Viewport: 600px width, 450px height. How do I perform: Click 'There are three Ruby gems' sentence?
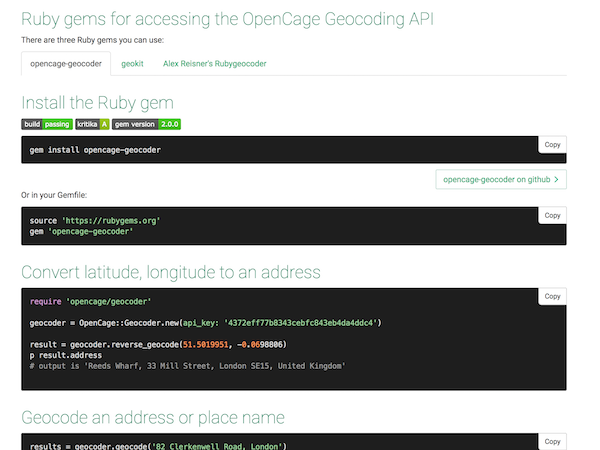tap(93, 40)
